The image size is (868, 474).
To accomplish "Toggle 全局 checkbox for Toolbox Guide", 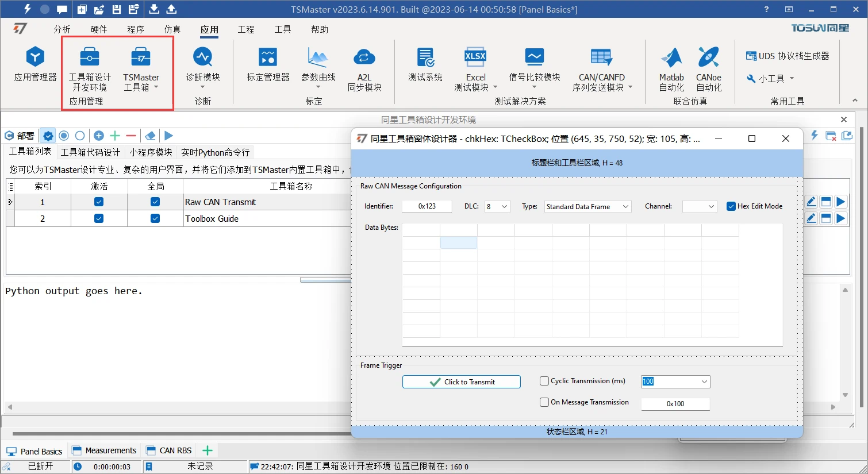I will [x=155, y=218].
